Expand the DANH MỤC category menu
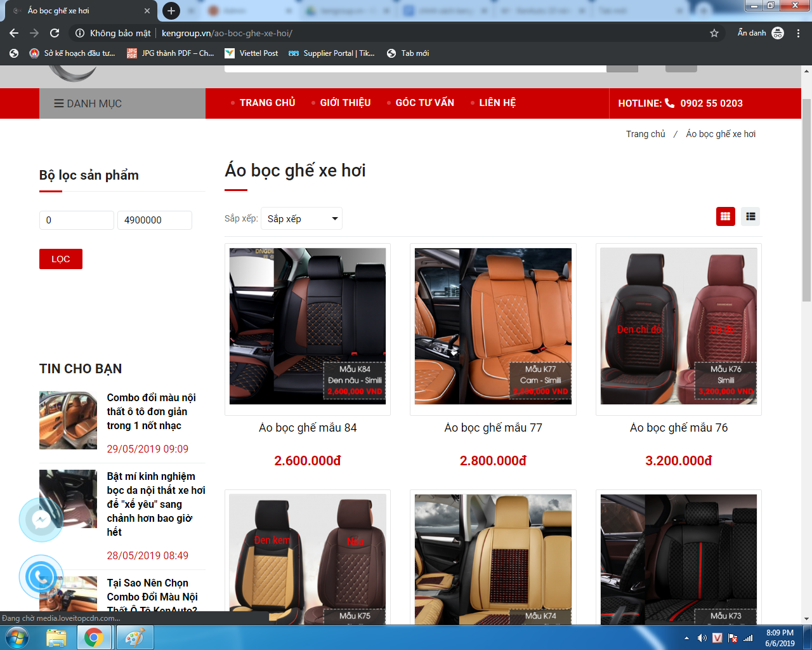Viewport: 812px width, 650px height. tap(88, 103)
